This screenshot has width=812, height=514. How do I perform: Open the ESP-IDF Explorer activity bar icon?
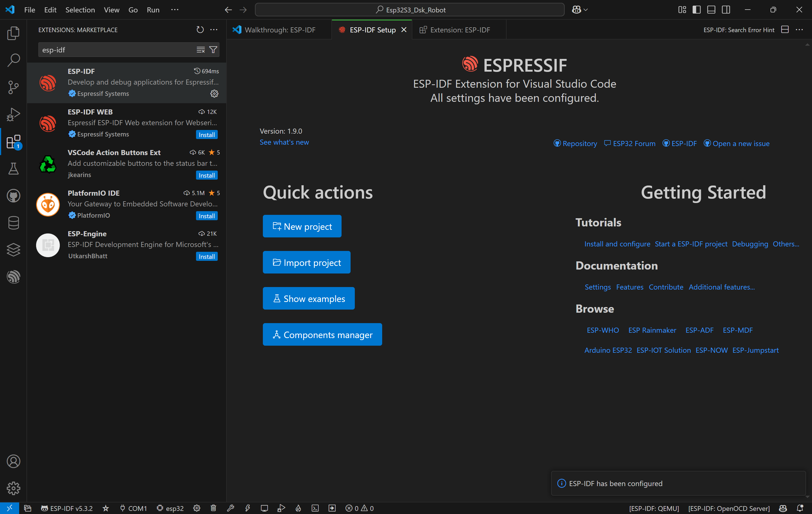[x=14, y=277]
